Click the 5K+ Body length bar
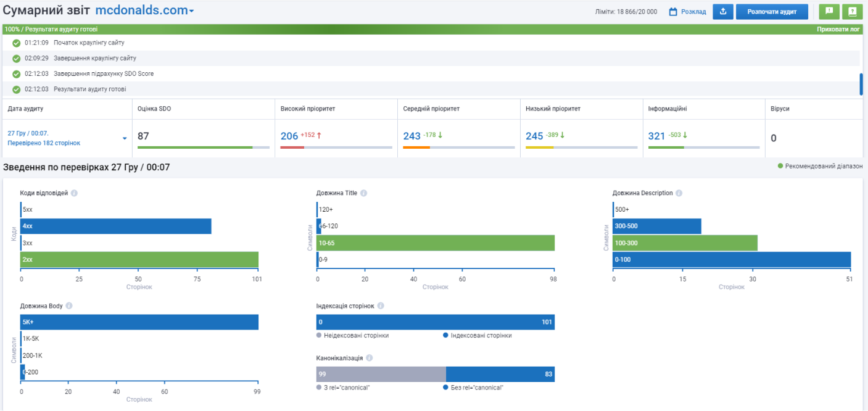 click(x=139, y=322)
